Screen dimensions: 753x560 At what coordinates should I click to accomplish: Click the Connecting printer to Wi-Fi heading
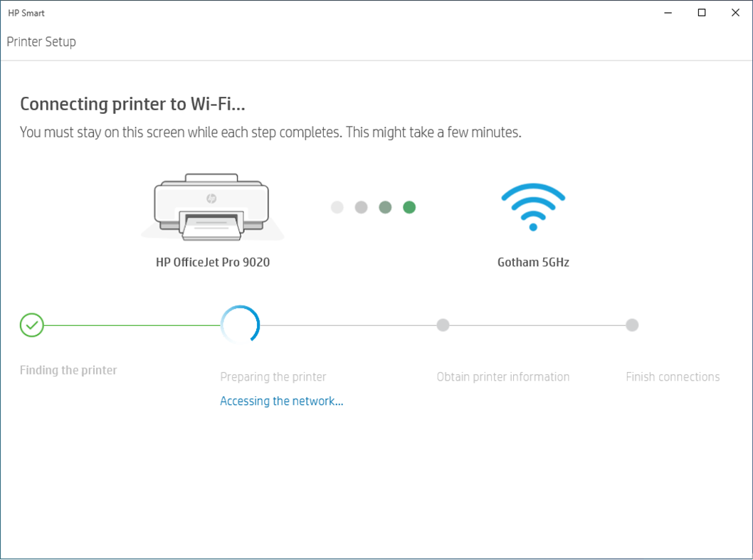click(x=132, y=104)
